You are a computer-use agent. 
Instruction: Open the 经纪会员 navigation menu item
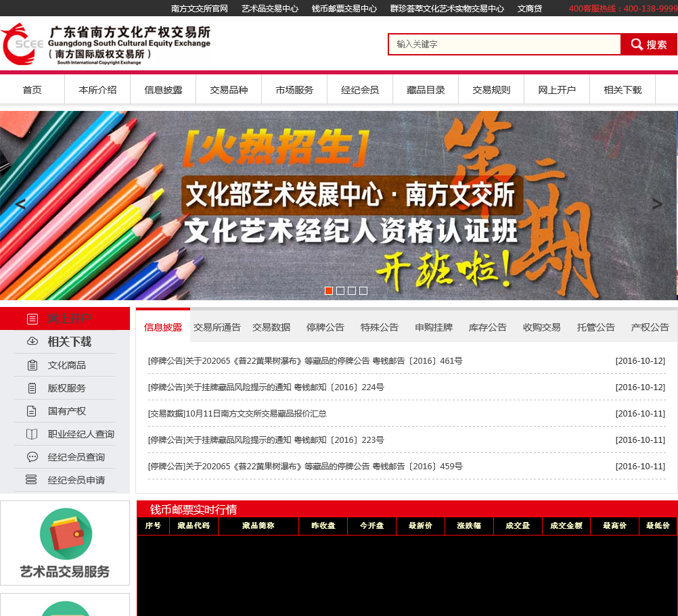click(x=360, y=90)
